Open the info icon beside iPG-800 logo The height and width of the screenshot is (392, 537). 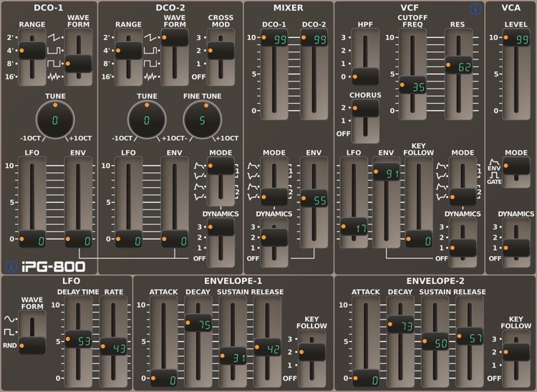(x=11, y=267)
